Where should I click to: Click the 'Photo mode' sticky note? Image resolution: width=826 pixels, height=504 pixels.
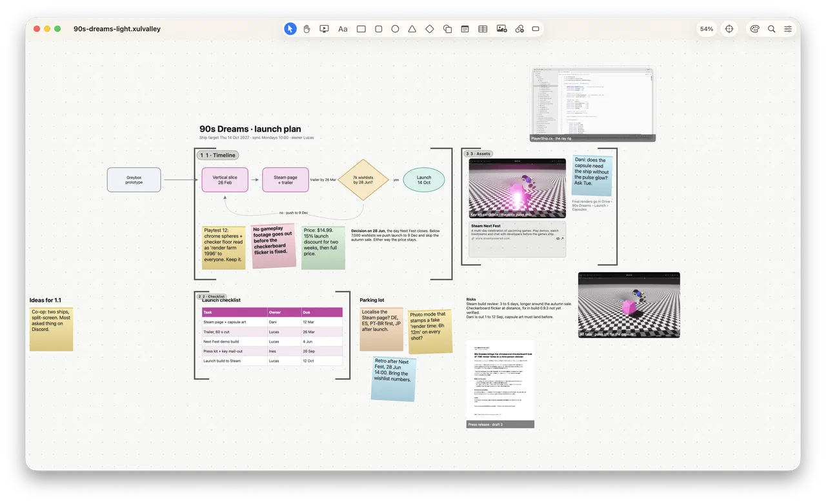click(x=430, y=331)
